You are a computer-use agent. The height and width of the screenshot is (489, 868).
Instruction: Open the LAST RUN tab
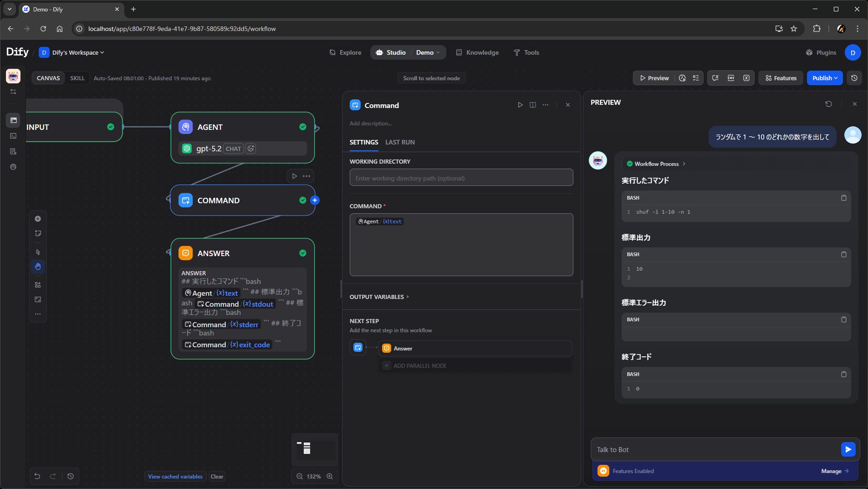click(x=399, y=142)
